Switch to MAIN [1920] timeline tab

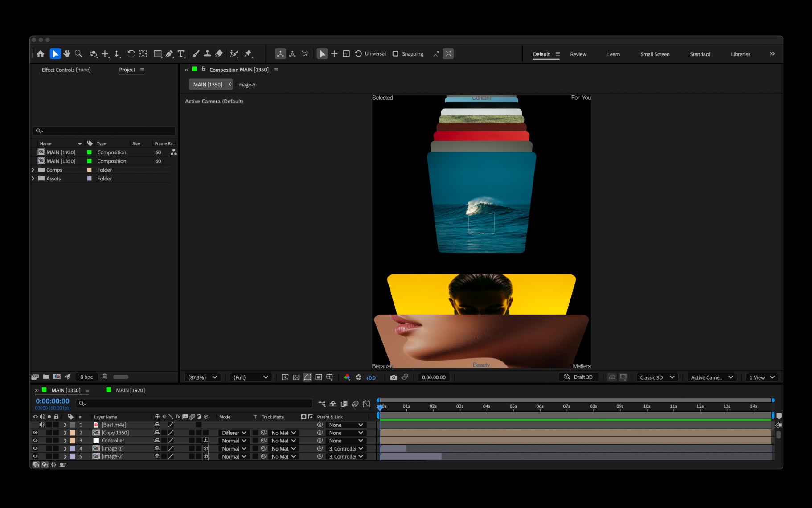(130, 390)
